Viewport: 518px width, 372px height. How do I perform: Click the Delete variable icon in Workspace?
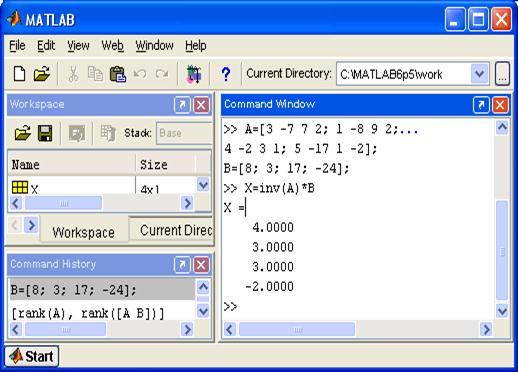(108, 133)
